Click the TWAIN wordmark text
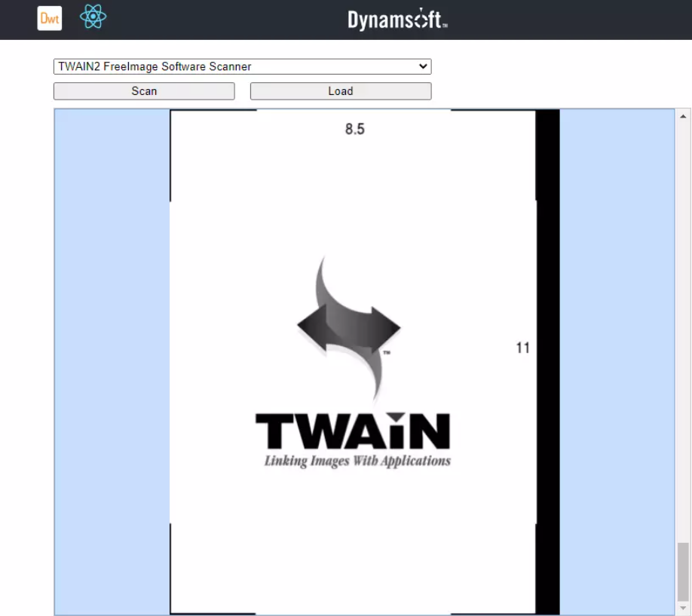The height and width of the screenshot is (616, 692). pos(353,431)
